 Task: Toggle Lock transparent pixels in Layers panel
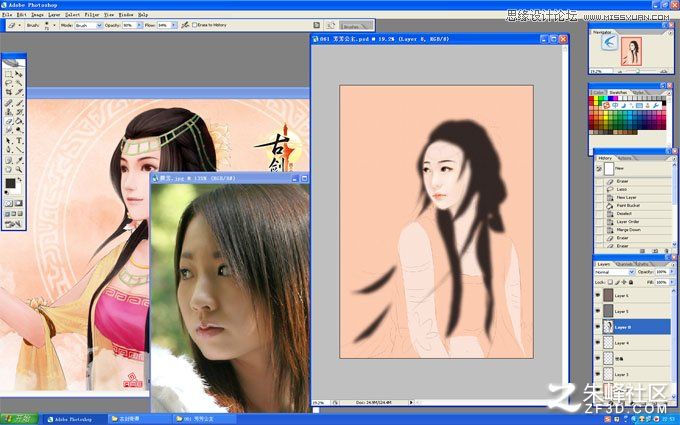coord(610,282)
